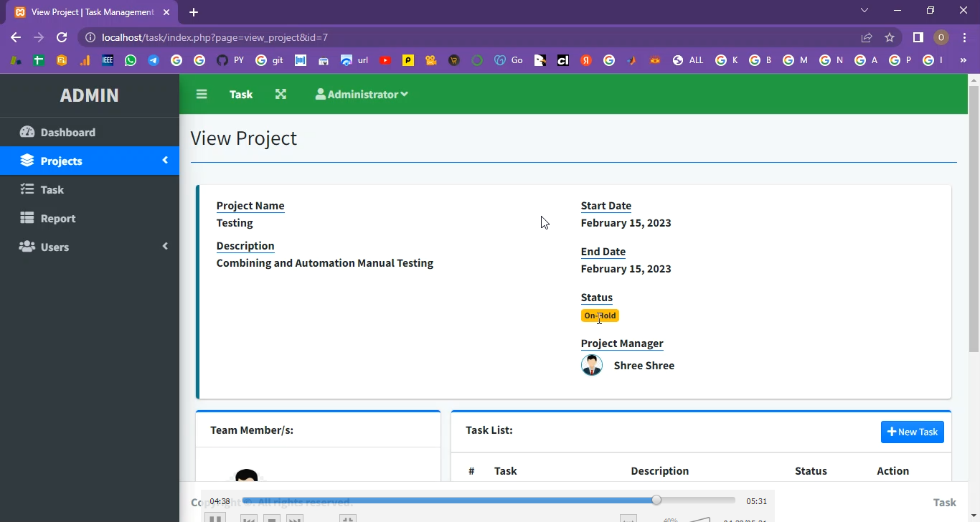
Task: Click the Task link in green navbar
Action: [241, 95]
